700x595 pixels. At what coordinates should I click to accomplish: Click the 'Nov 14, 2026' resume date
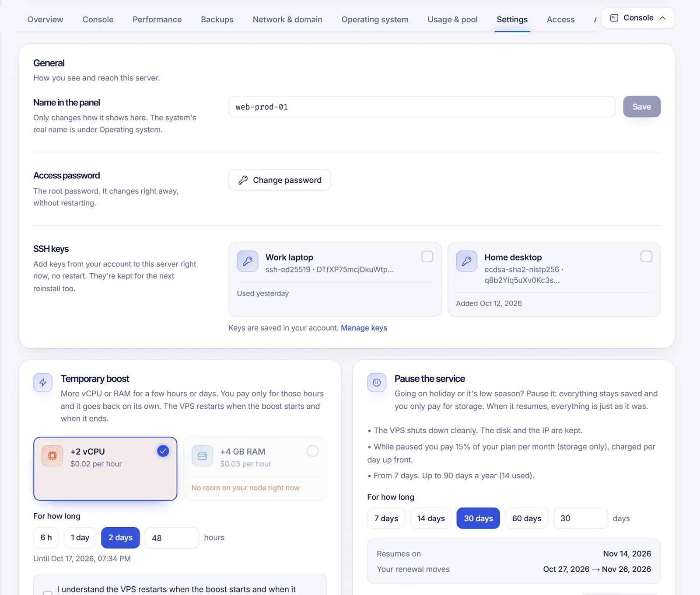pos(627,554)
